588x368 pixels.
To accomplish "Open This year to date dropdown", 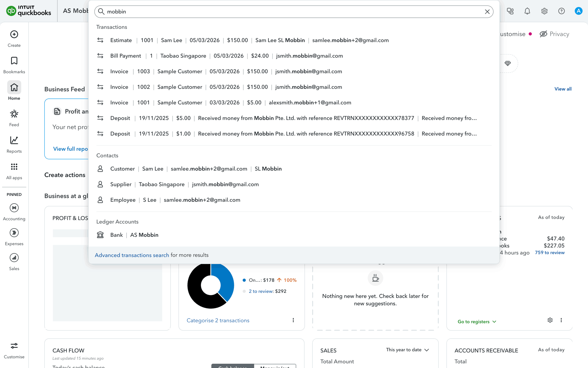I will 407,350.
